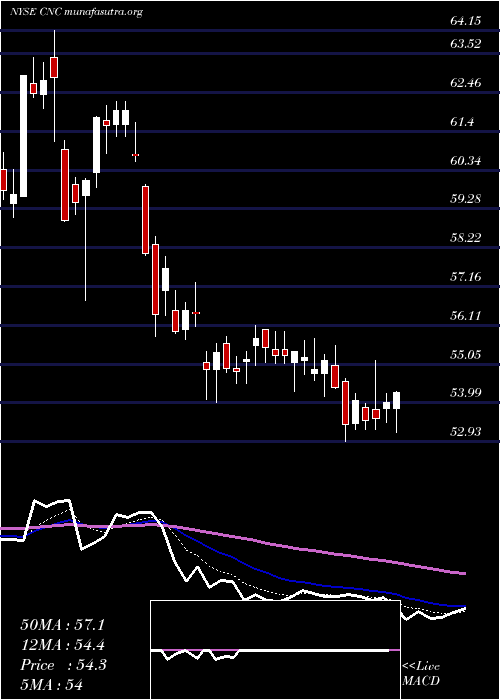Click the 12MA : 54.4 readout
Viewport: 500px width, 700px height.
(63, 645)
